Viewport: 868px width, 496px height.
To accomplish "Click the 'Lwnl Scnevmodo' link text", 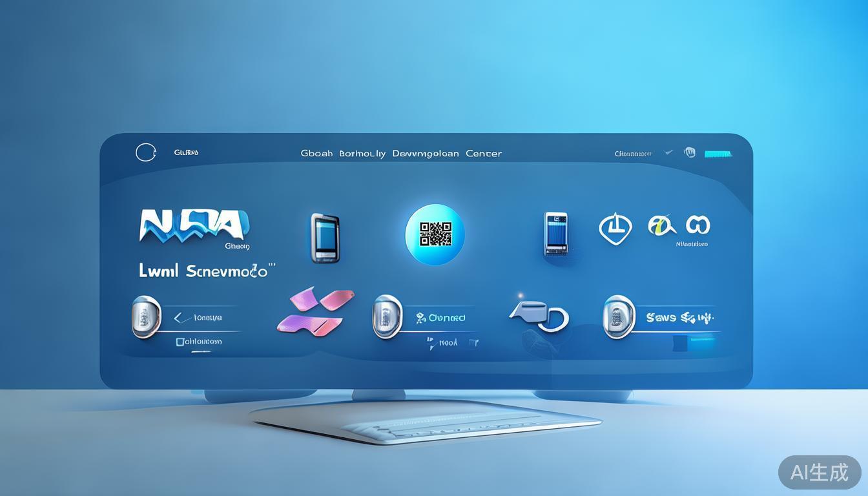I will pyautogui.click(x=207, y=270).
